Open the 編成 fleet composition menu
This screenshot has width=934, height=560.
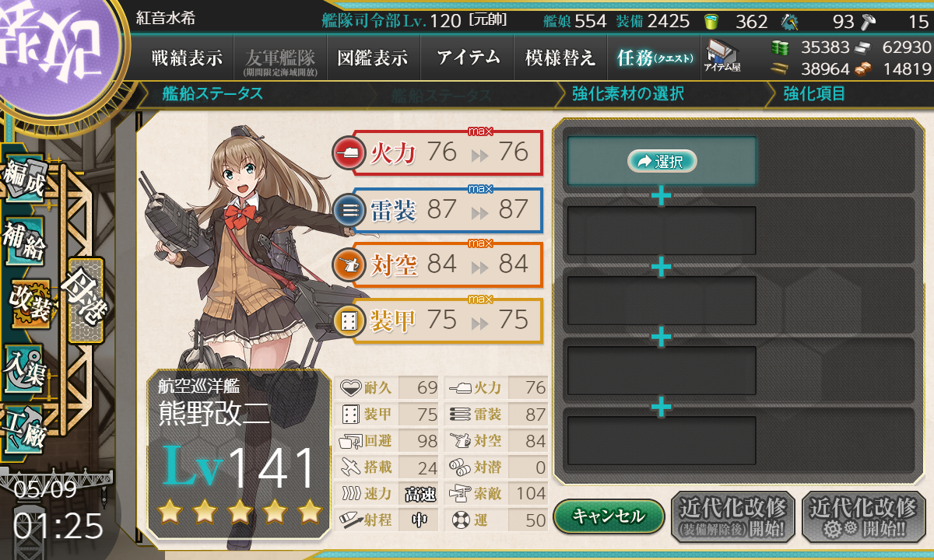pyautogui.click(x=24, y=180)
